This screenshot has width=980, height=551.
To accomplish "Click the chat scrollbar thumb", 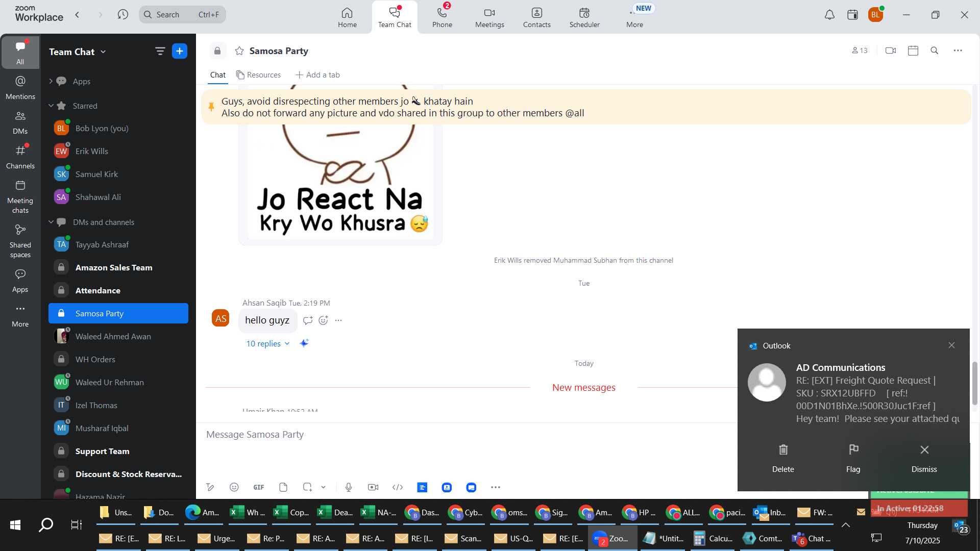I will pyautogui.click(x=974, y=383).
